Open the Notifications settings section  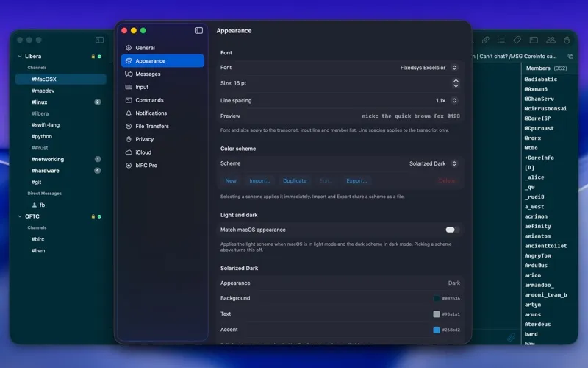162,113
